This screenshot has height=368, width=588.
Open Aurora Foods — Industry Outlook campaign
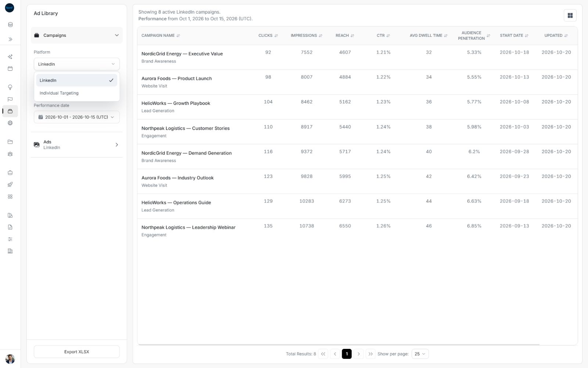(x=178, y=178)
